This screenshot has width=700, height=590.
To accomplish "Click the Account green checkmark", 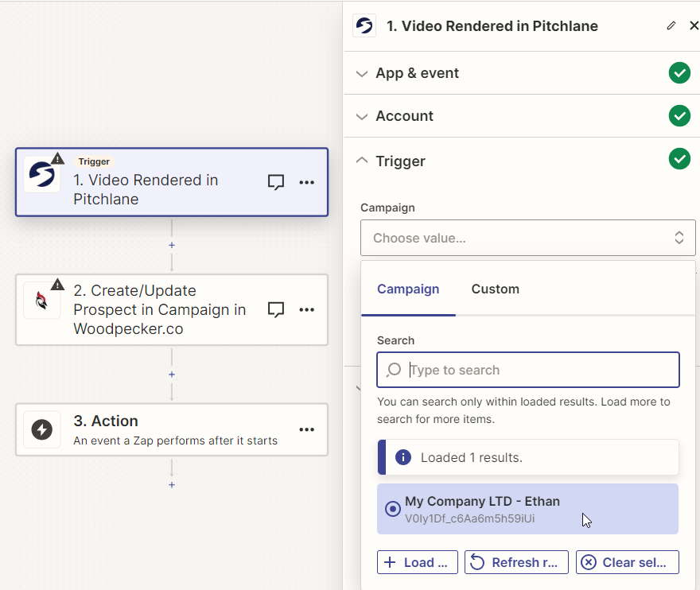I will [679, 116].
